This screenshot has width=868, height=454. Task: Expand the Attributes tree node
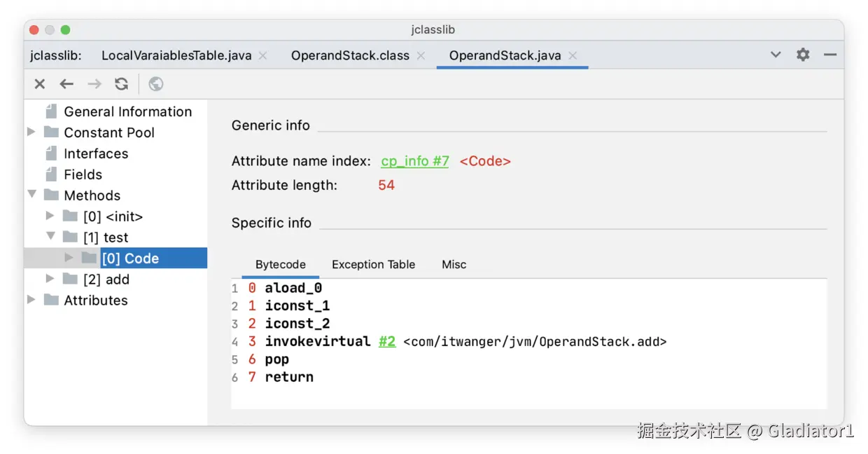pyautogui.click(x=31, y=300)
